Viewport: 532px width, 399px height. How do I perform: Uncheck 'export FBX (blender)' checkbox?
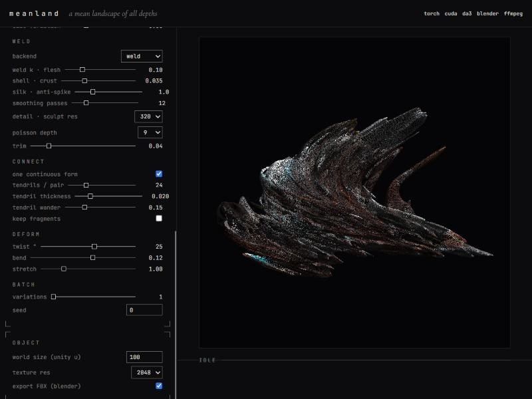click(159, 386)
